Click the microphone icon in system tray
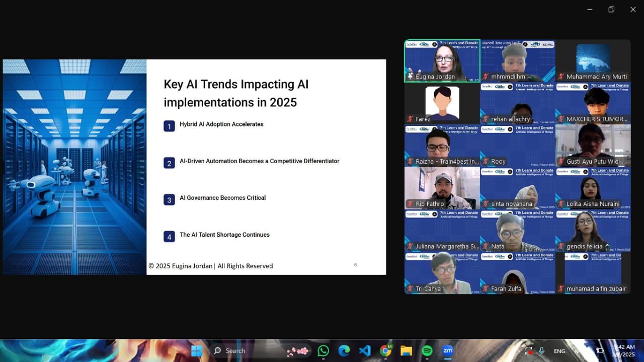644x362 pixels. (x=542, y=351)
